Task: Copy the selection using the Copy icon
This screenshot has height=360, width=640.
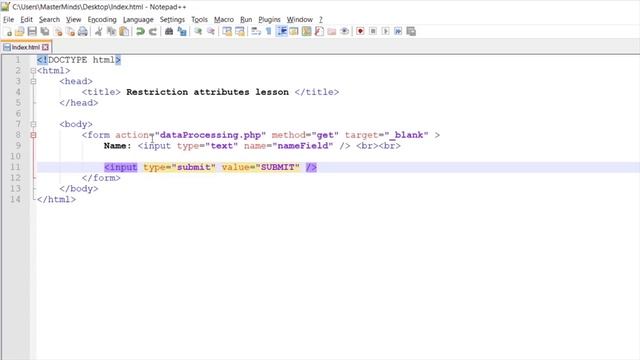Action: tap(111, 31)
